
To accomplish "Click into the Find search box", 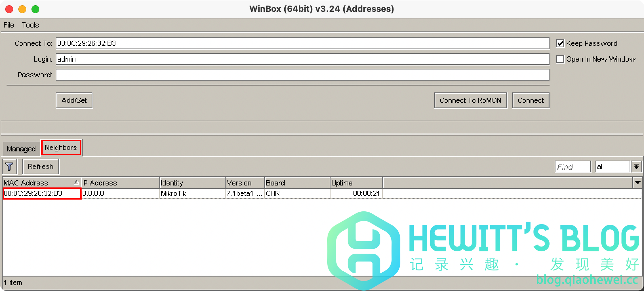I will (x=573, y=167).
